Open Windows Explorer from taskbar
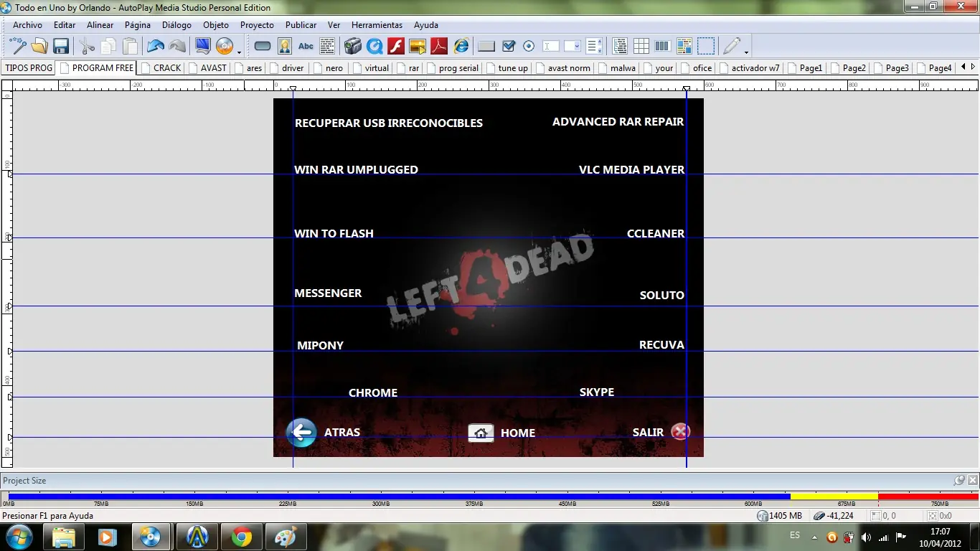 pos(64,537)
